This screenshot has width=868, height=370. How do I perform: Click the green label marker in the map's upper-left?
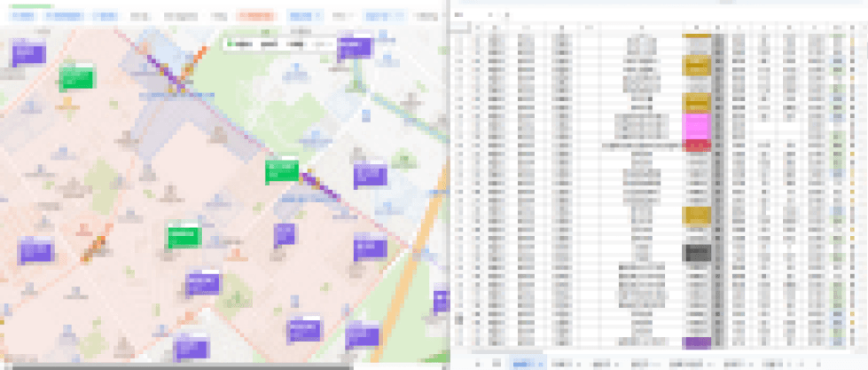point(75,78)
